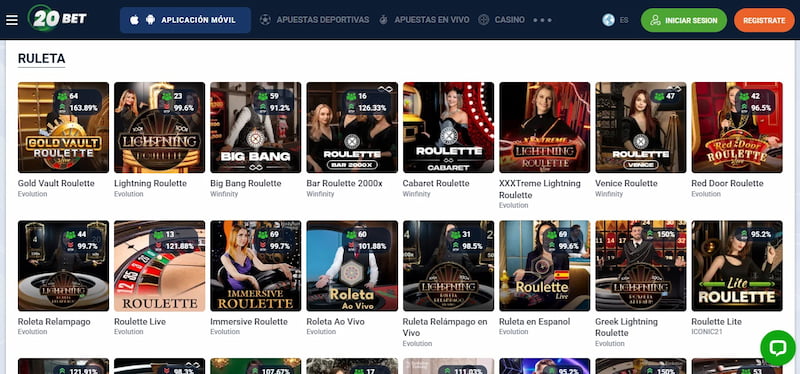Open the Gold Vault Roulette thumbnail
Image resolution: width=800 pixels, height=374 pixels.
(63, 128)
